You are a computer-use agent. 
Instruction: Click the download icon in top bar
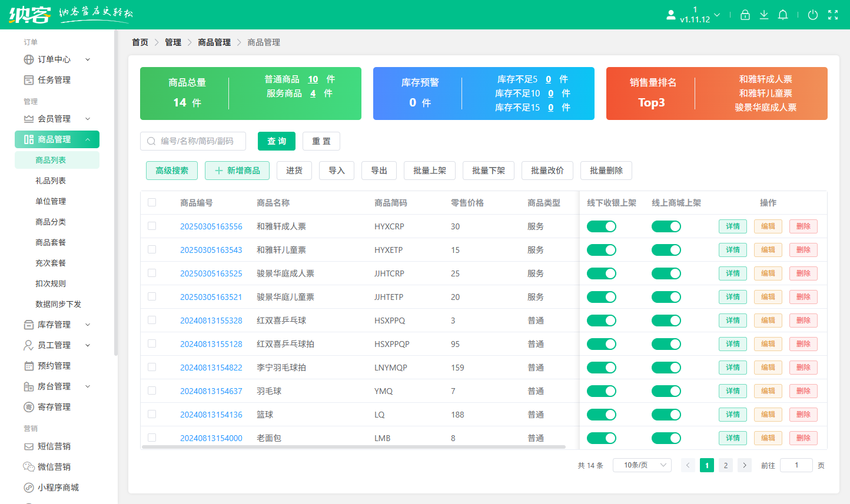click(764, 15)
